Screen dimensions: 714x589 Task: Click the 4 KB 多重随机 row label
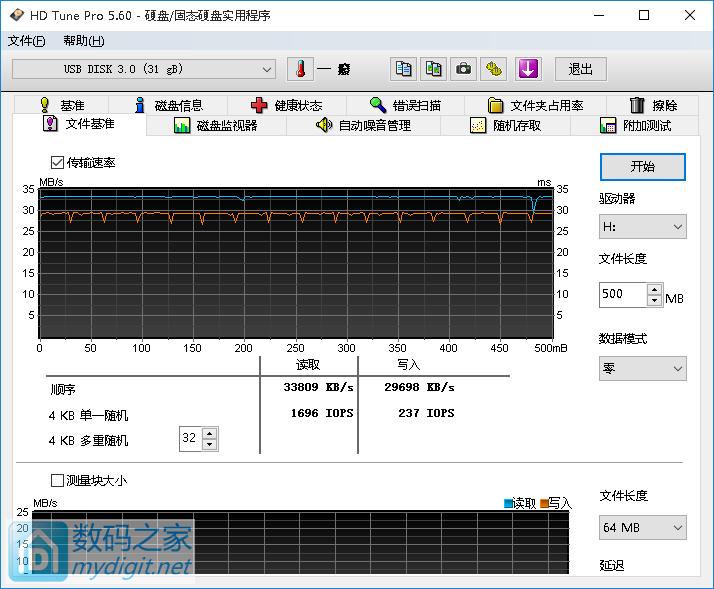pos(88,441)
